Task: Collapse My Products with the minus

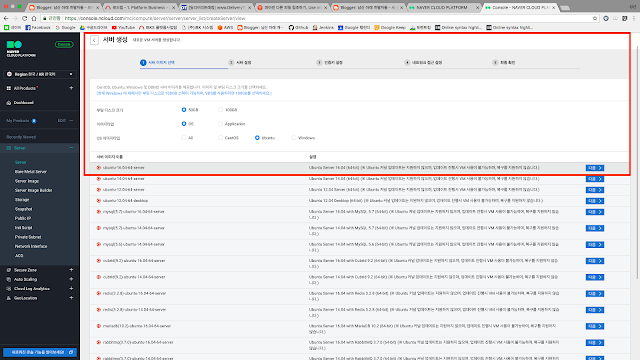Action: (71, 121)
